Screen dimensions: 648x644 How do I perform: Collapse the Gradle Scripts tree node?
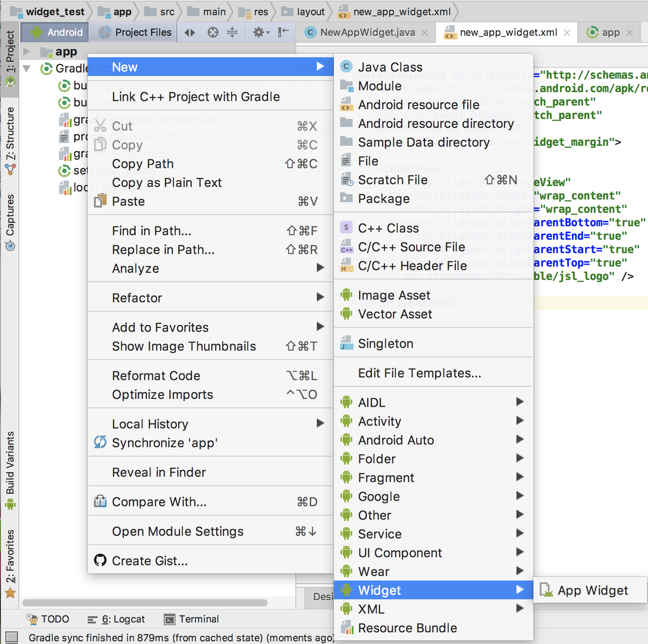pyautogui.click(x=27, y=69)
